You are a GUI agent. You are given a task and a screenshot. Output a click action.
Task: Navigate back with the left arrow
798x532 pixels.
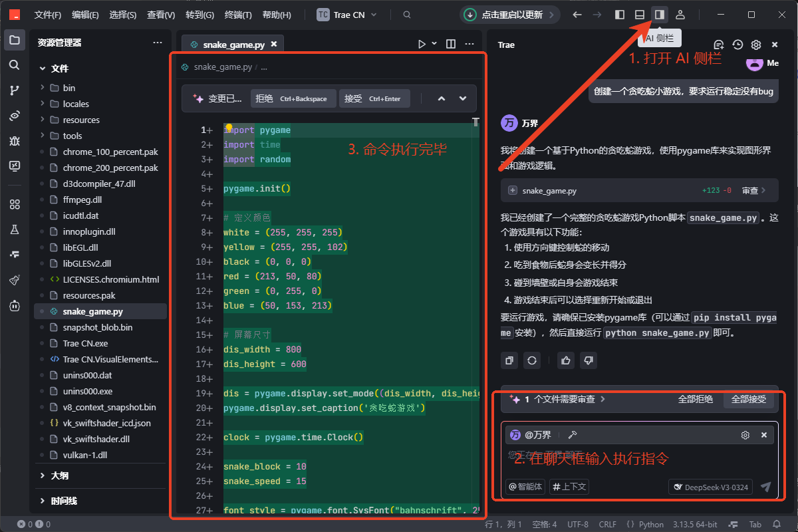(577, 15)
